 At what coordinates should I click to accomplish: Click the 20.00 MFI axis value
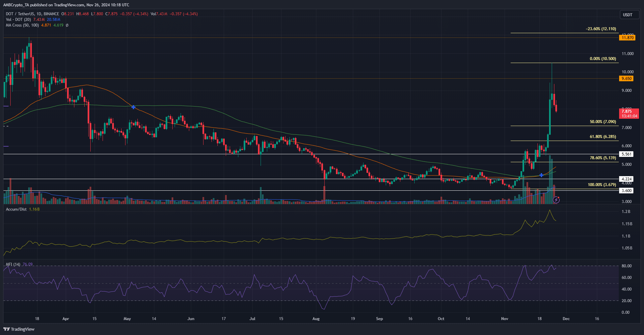(626, 301)
